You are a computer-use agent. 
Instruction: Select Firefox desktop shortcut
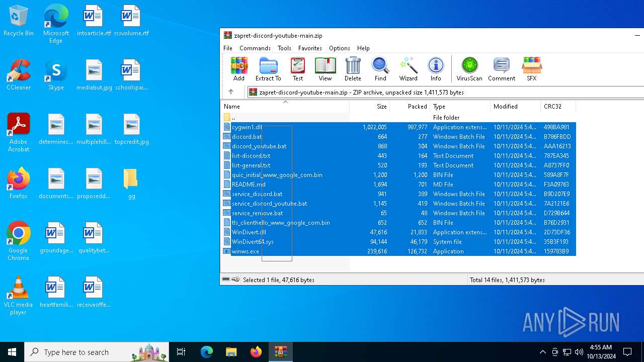click(x=19, y=184)
